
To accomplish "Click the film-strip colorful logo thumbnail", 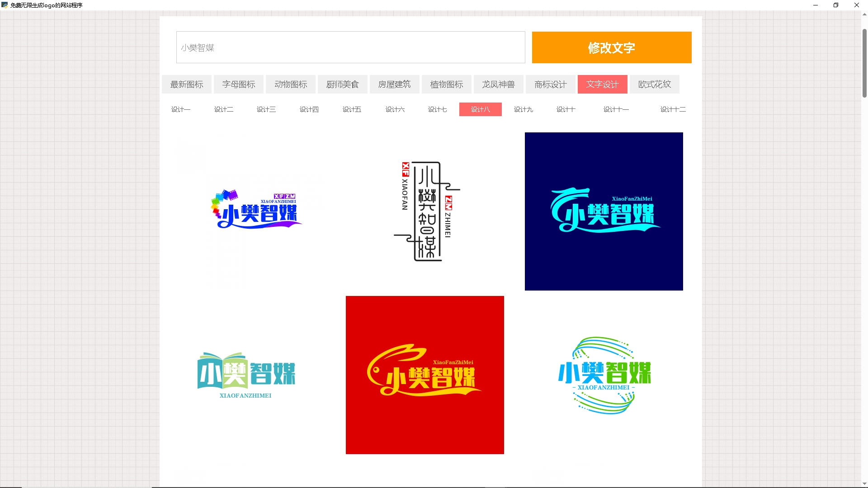I will pyautogui.click(x=255, y=210).
